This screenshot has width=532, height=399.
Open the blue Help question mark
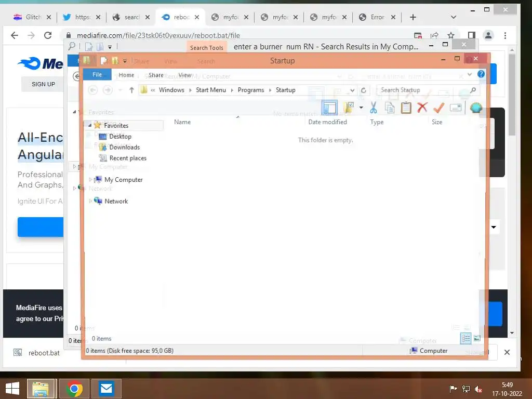coord(481,74)
